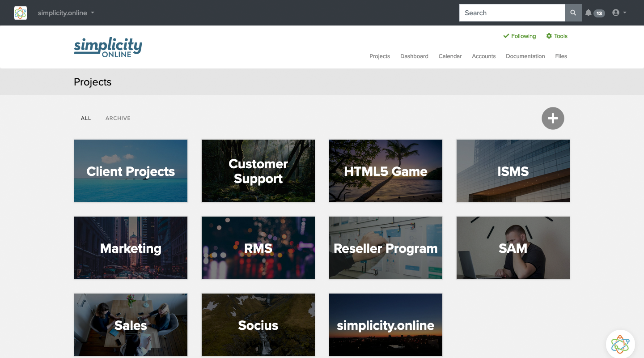Select the ALL projects tab
The height and width of the screenshot is (358, 644).
pos(86,118)
